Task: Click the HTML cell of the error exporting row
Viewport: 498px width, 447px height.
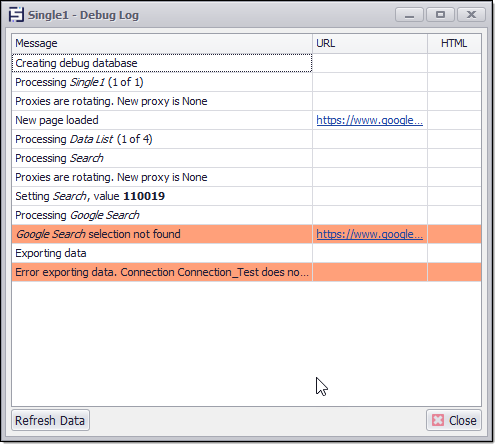Action: click(454, 272)
